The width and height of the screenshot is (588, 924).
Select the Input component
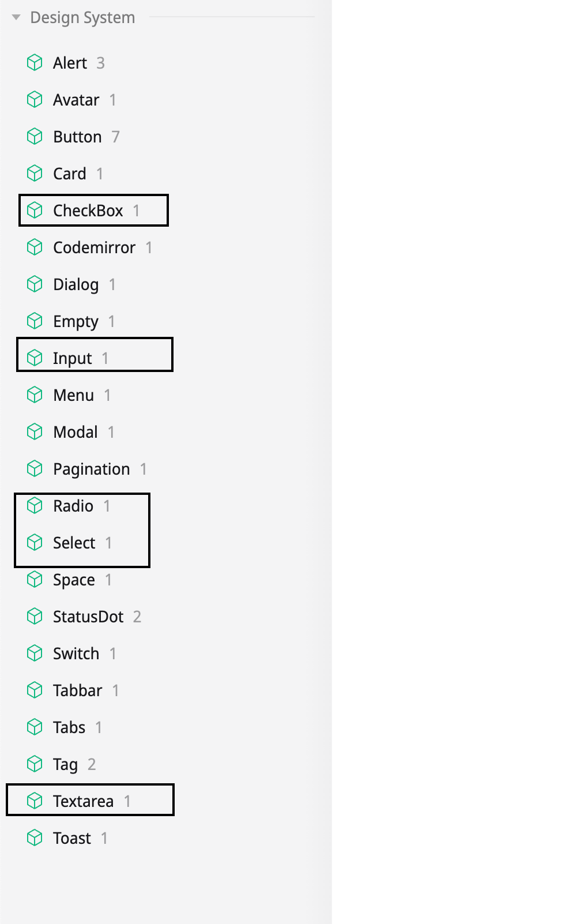73,358
